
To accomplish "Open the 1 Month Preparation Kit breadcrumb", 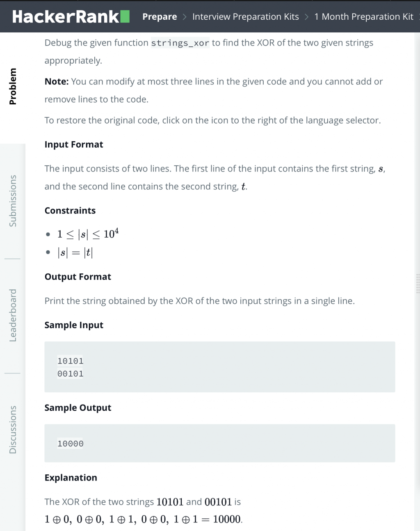I will 364,17.
